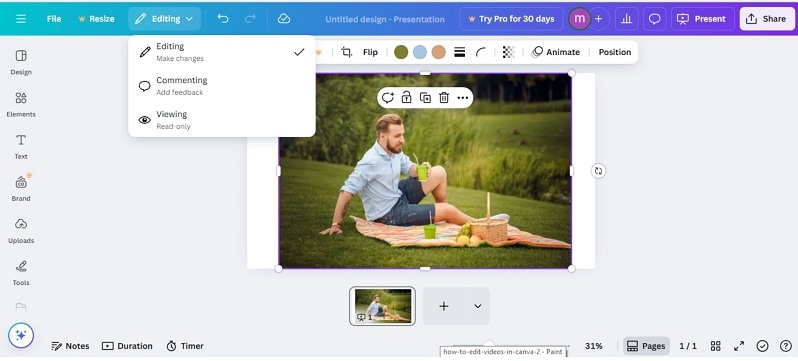Select the crop tool icon

tap(347, 52)
